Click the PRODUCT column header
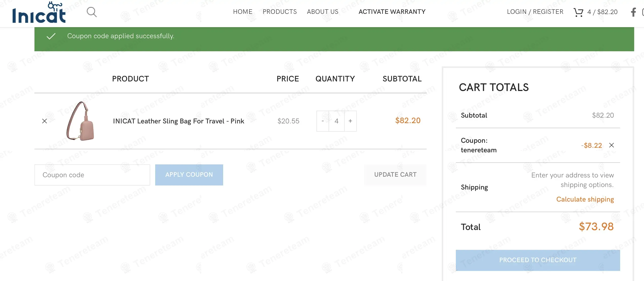 [131, 79]
